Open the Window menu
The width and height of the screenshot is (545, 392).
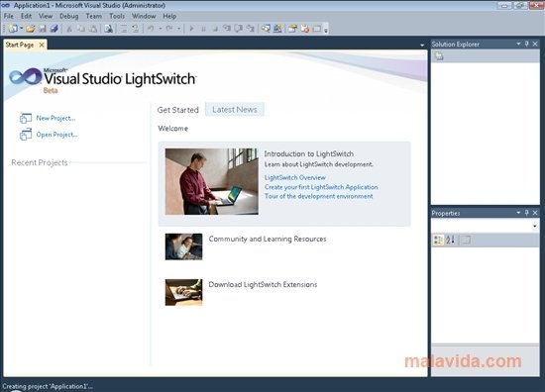pyautogui.click(x=144, y=16)
